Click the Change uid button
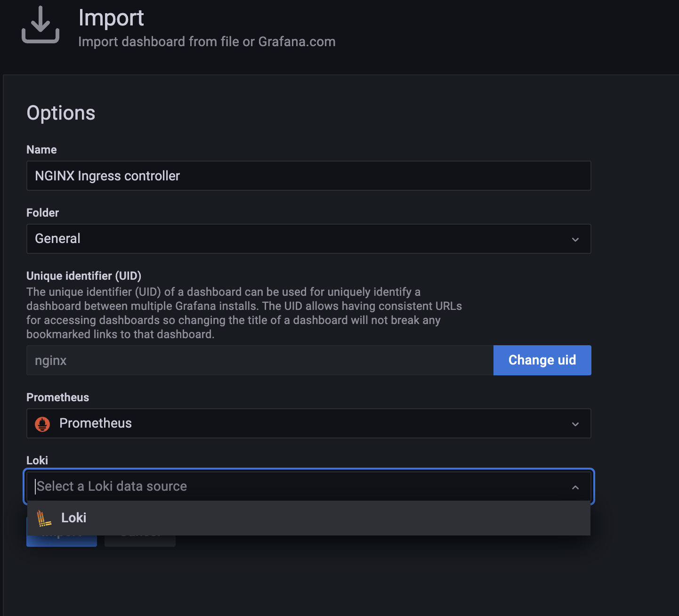 point(542,360)
